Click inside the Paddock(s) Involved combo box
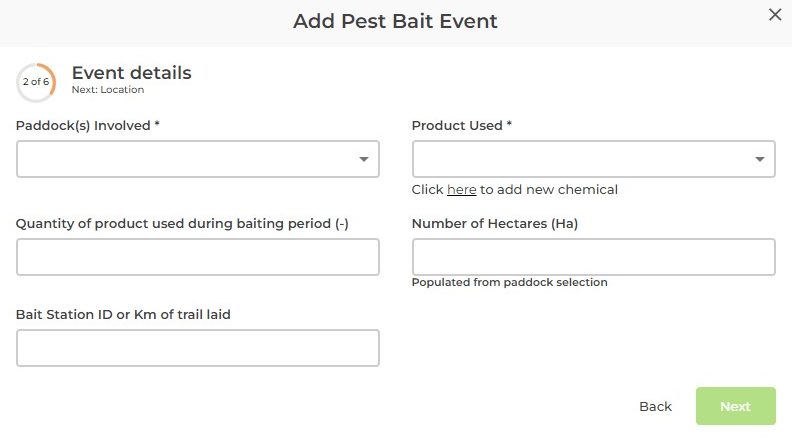Image resolution: width=792 pixels, height=440 pixels. pyautogui.click(x=185, y=159)
